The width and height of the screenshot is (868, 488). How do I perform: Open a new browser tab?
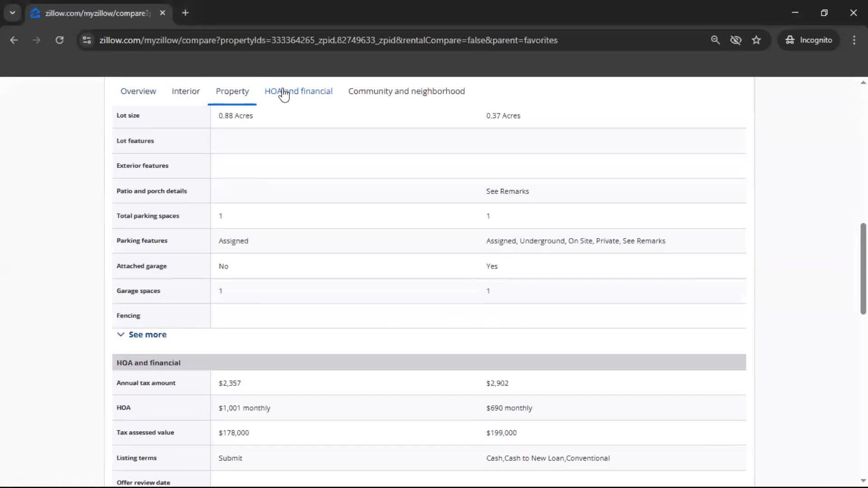pyautogui.click(x=185, y=13)
